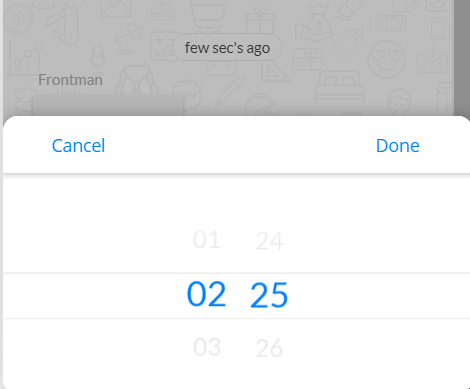Image resolution: width=470 pixels, height=389 pixels.
Task: Choose minute 26 in the picker wheel
Action: [x=269, y=348]
